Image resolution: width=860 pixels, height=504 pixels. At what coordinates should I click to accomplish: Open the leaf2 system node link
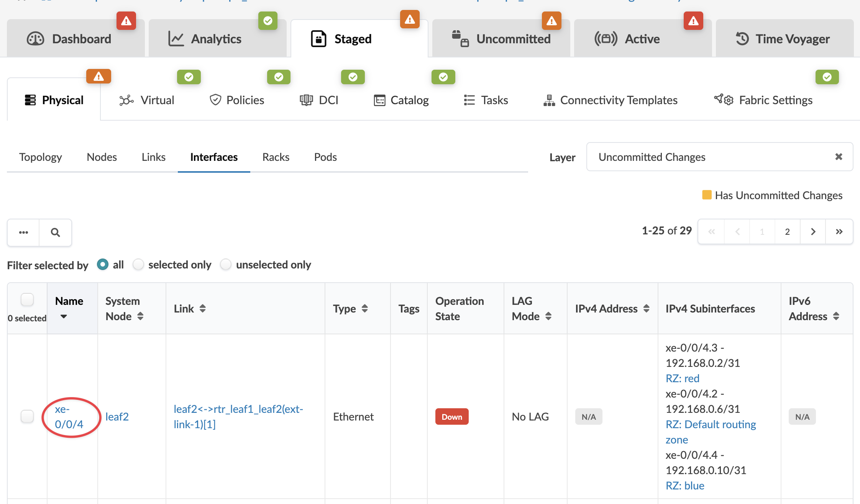click(x=117, y=416)
